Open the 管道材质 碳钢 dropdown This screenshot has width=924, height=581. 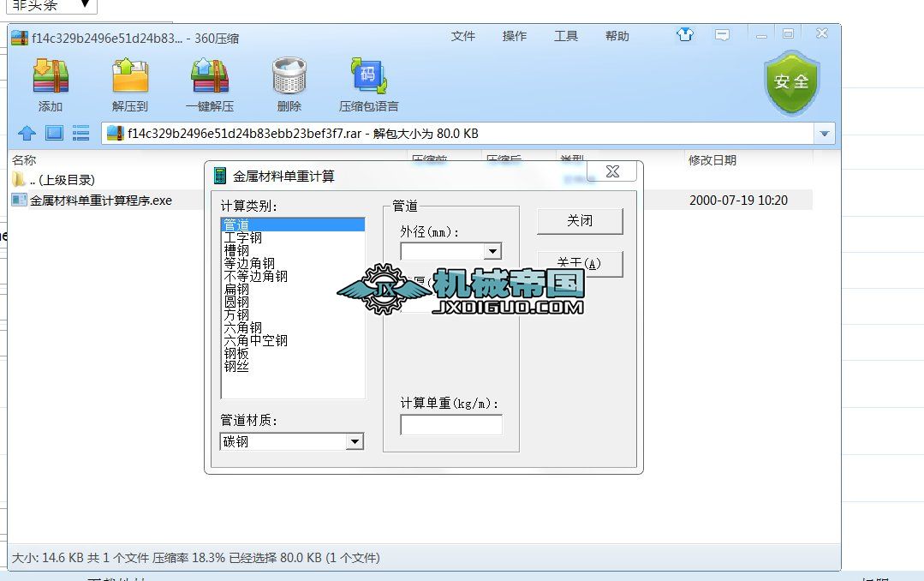[355, 441]
